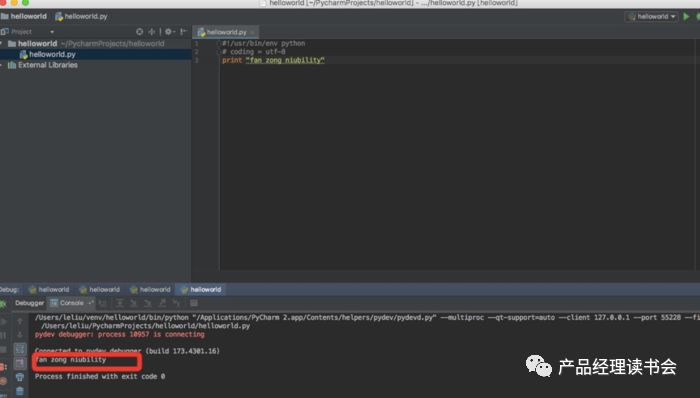Open the third helloworld debug session tab
700x398 pixels.
(x=150, y=290)
